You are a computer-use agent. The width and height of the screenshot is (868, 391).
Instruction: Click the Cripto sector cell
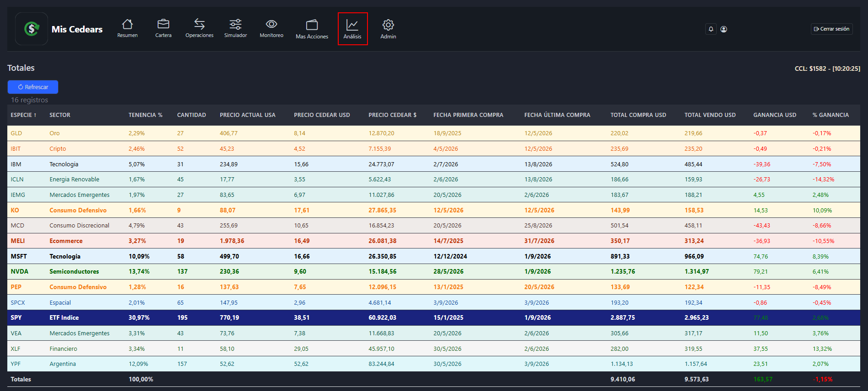(x=58, y=149)
